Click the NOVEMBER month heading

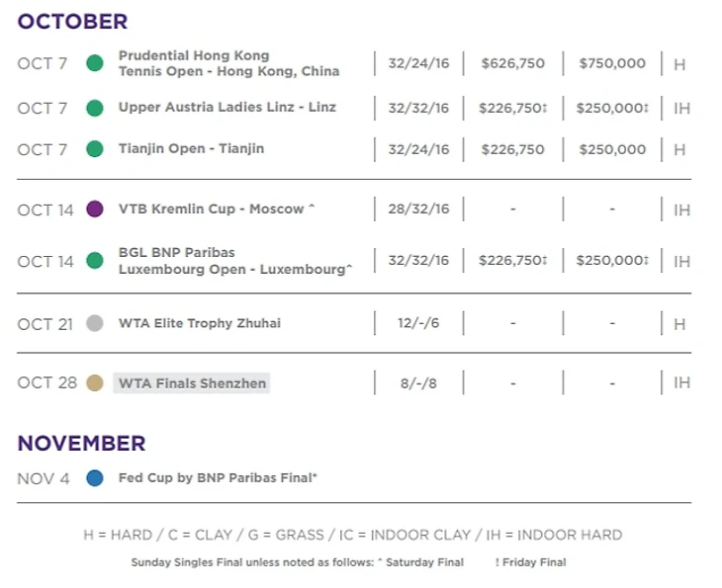click(81, 443)
